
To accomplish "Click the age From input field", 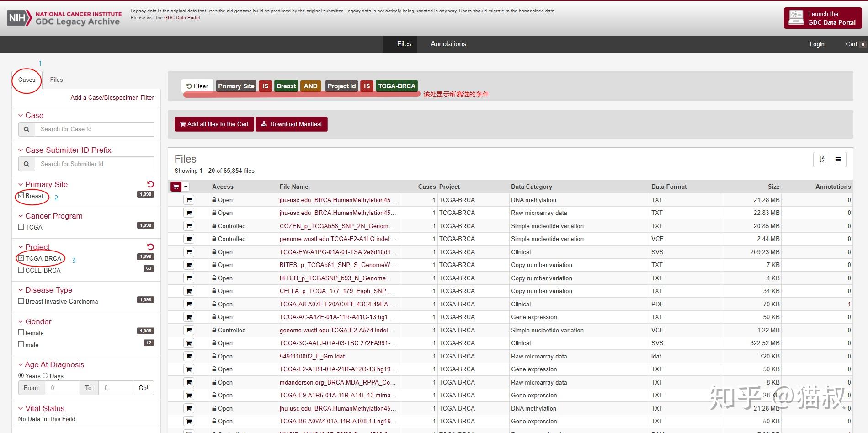I will click(x=62, y=388).
